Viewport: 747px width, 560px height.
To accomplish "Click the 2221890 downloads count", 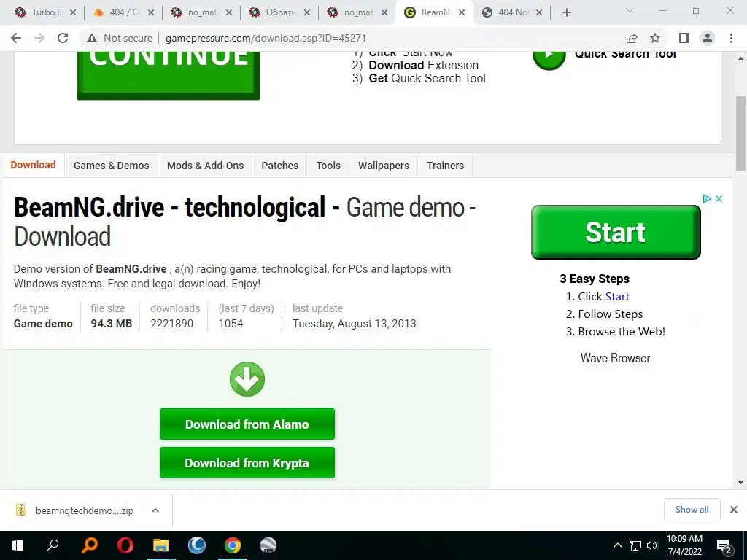I will point(172,323).
